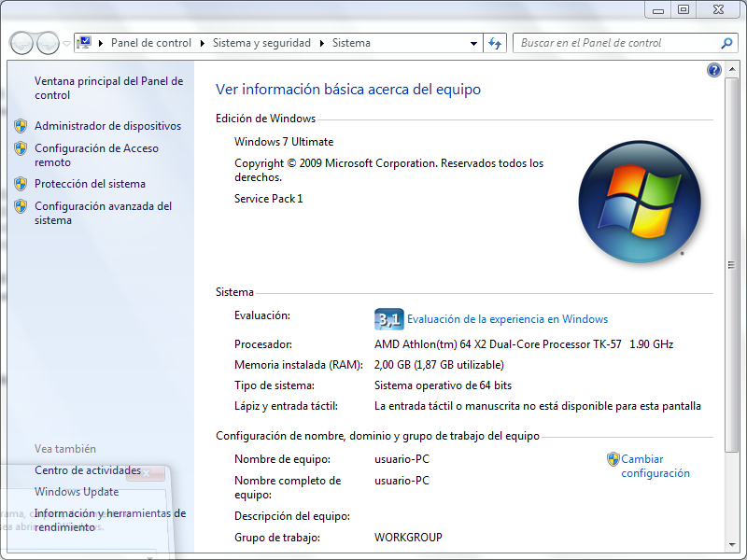
Task: Click the Back navigation arrow button
Action: tap(21, 43)
